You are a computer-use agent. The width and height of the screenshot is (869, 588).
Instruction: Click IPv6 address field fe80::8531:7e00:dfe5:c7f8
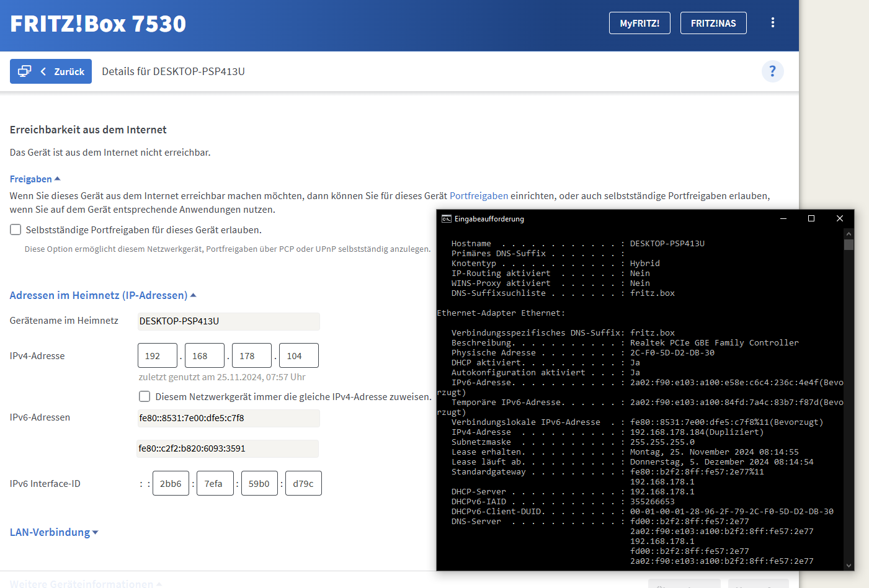228,418
